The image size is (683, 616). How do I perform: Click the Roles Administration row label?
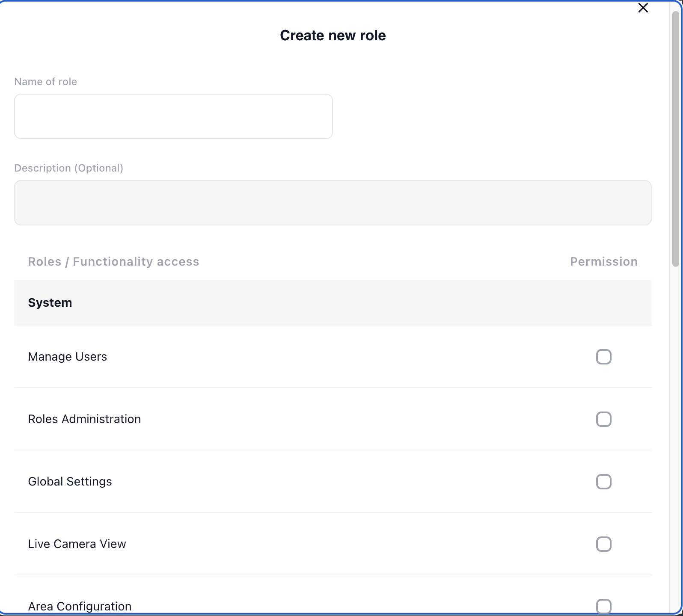[x=84, y=419]
